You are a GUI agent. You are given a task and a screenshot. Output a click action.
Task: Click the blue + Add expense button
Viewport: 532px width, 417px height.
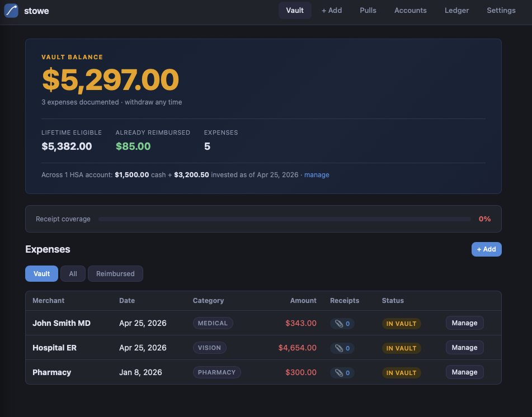486,249
